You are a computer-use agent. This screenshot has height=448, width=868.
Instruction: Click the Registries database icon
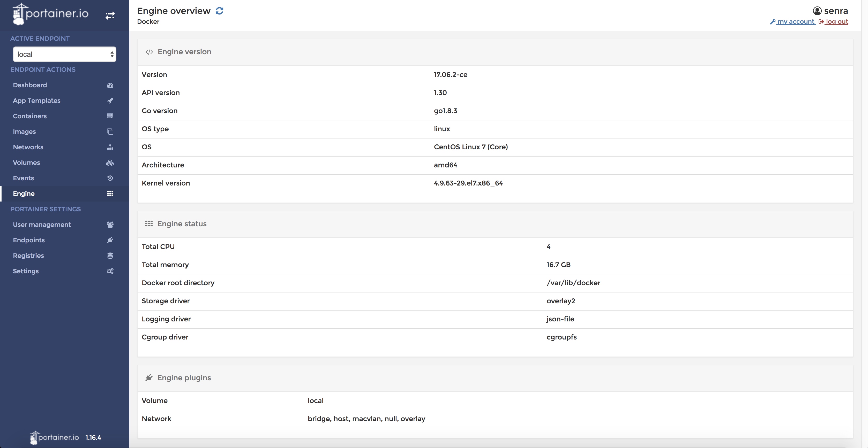click(110, 256)
